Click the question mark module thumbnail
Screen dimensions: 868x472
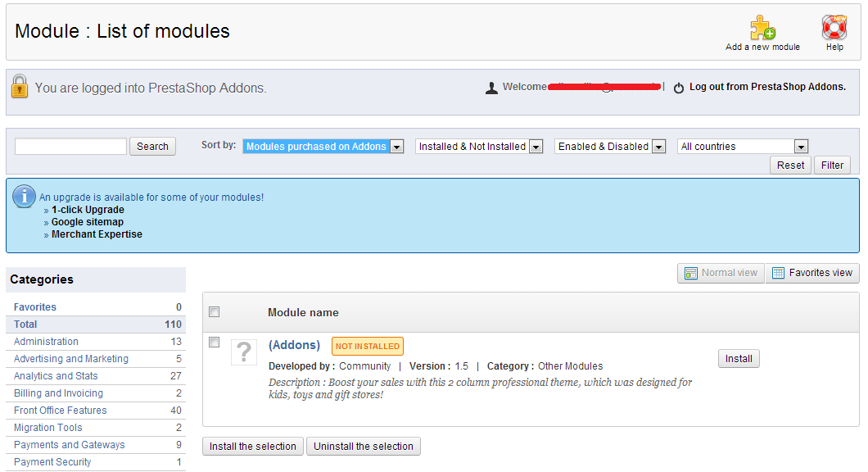244,352
